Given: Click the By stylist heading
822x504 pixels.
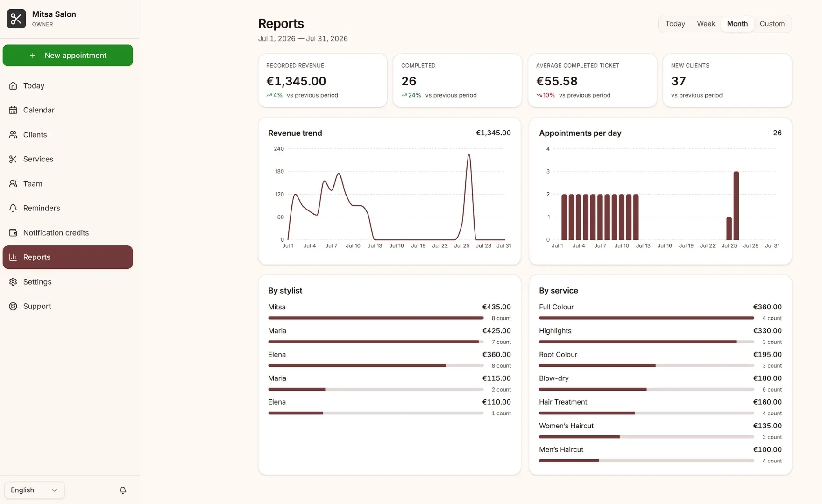Looking at the screenshot, I should (285, 291).
